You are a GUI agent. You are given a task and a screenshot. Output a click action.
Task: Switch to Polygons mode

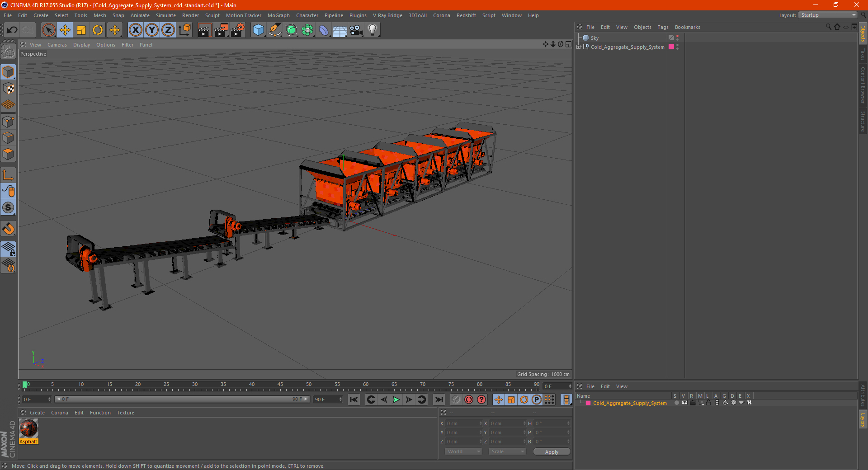point(8,154)
